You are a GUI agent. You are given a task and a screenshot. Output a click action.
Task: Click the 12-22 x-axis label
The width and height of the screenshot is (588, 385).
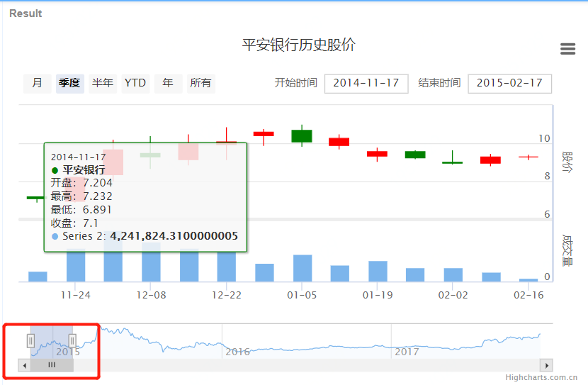(227, 296)
